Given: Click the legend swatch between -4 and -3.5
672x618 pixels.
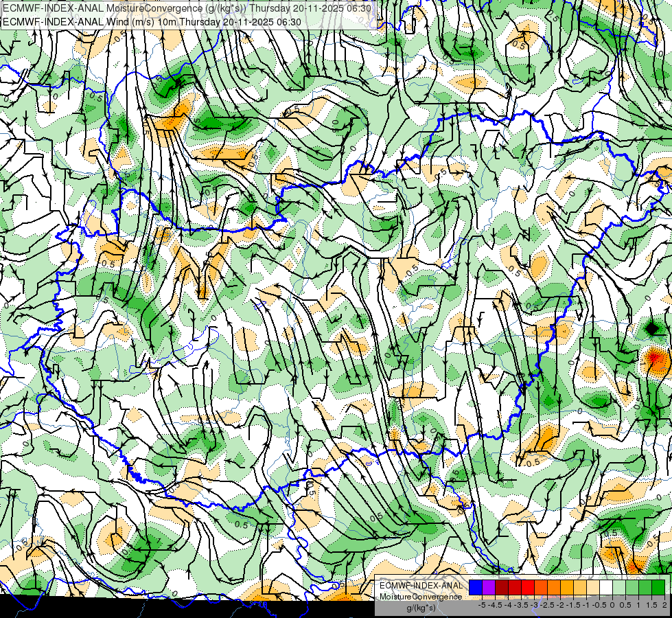Looking at the screenshot, I should 515,588.
